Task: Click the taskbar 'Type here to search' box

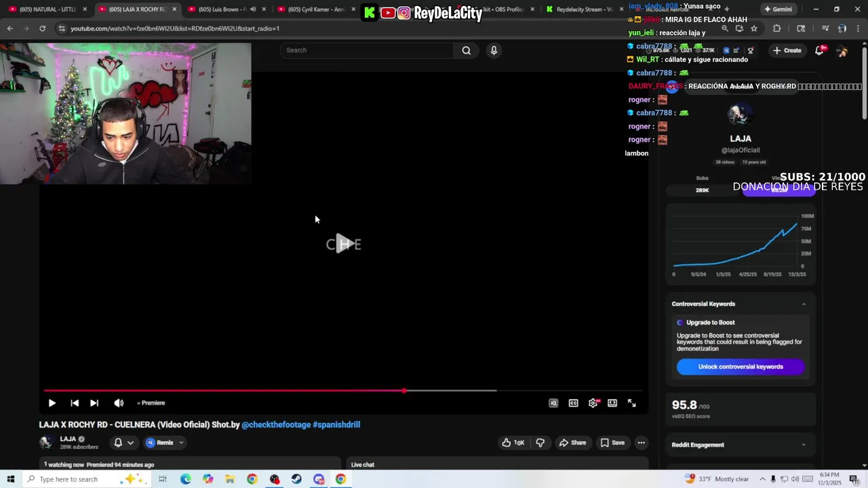Action: [88, 479]
